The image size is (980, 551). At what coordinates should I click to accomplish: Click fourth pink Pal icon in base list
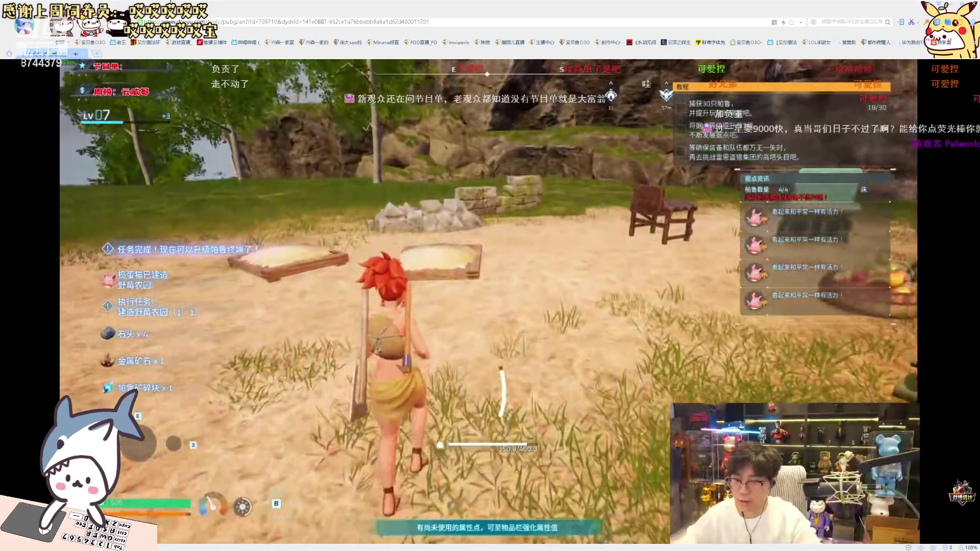pyautogui.click(x=756, y=300)
